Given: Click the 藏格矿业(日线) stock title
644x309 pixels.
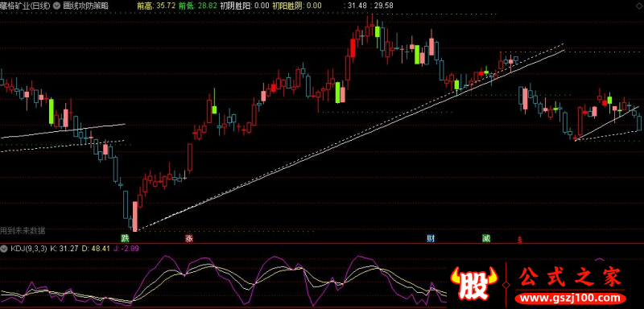Looking at the screenshot, I should pyautogui.click(x=26, y=6).
